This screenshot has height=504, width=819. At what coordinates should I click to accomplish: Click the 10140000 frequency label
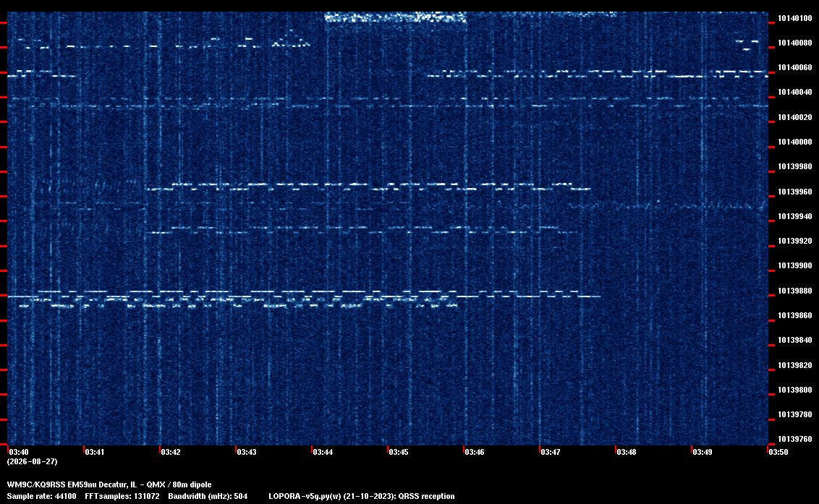coord(794,142)
